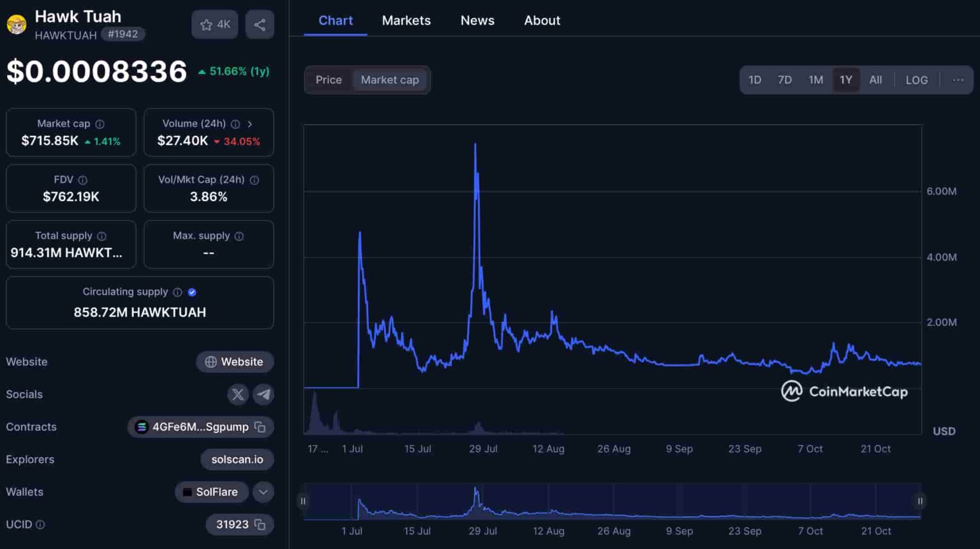The image size is (980, 549).
Task: Open the share options icon
Action: (x=260, y=24)
